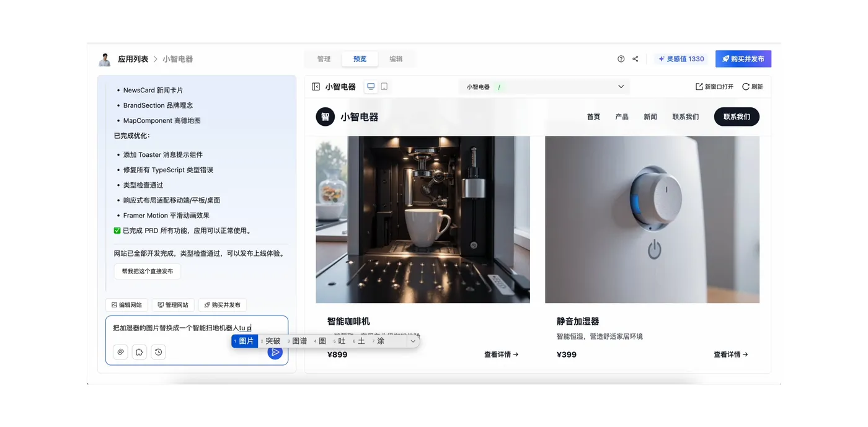The image size is (868, 427).
Task: Click the 小智电器 site brand name
Action: coord(360,117)
